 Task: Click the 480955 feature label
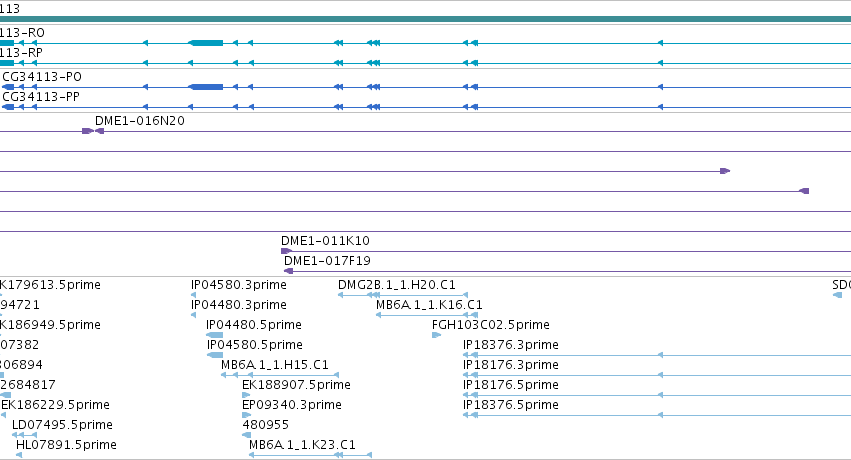tap(265, 425)
